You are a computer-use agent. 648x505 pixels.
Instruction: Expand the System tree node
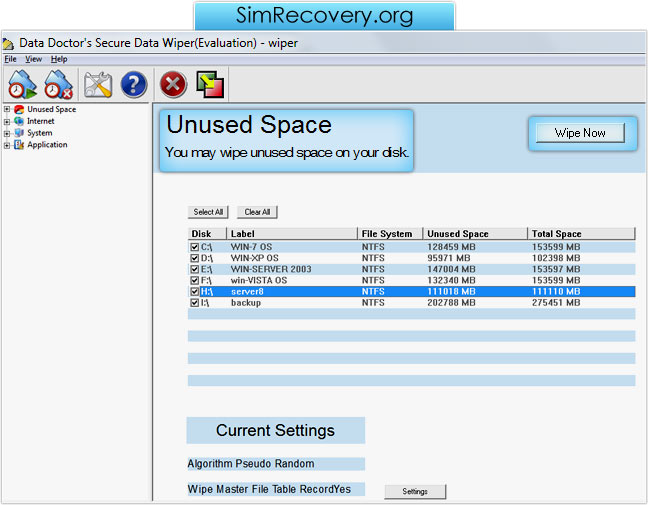point(7,133)
